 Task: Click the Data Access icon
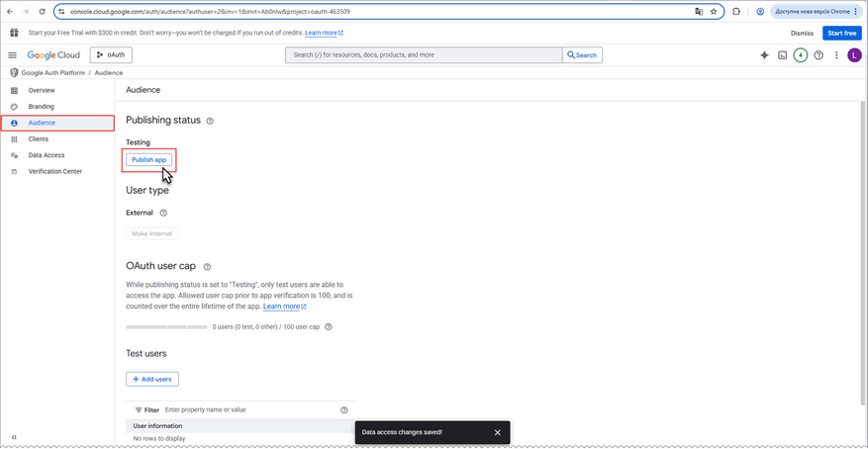click(x=15, y=155)
